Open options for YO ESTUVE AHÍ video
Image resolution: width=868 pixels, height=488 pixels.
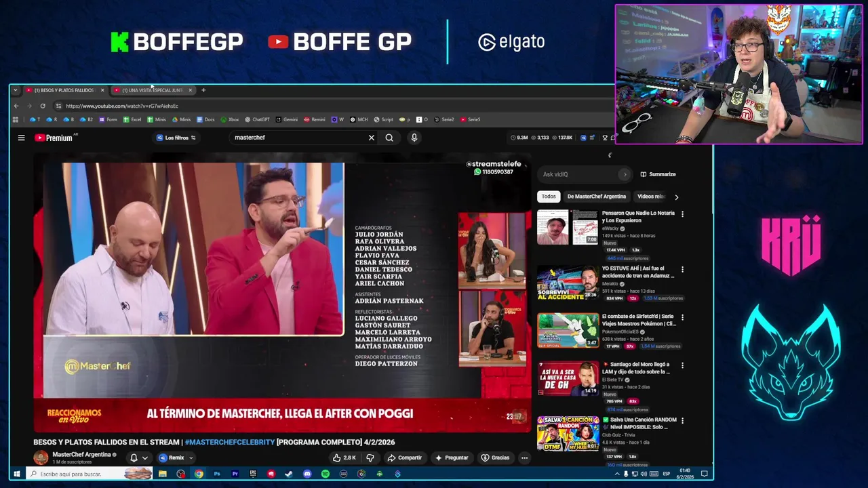(x=682, y=270)
